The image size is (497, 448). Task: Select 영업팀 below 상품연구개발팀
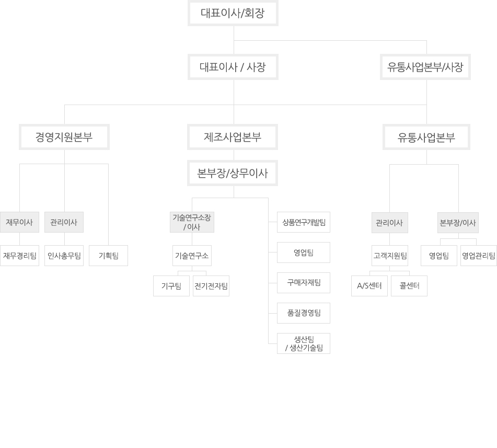[x=304, y=252]
